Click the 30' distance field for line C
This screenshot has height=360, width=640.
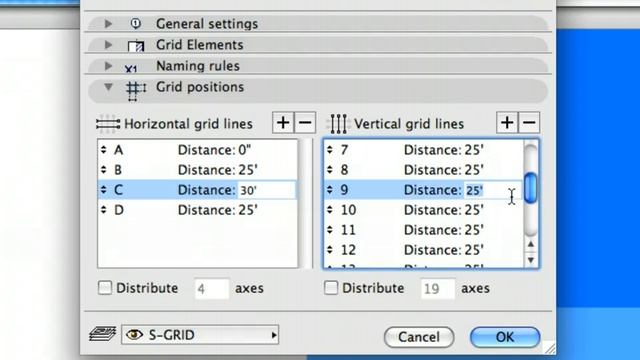pos(266,190)
